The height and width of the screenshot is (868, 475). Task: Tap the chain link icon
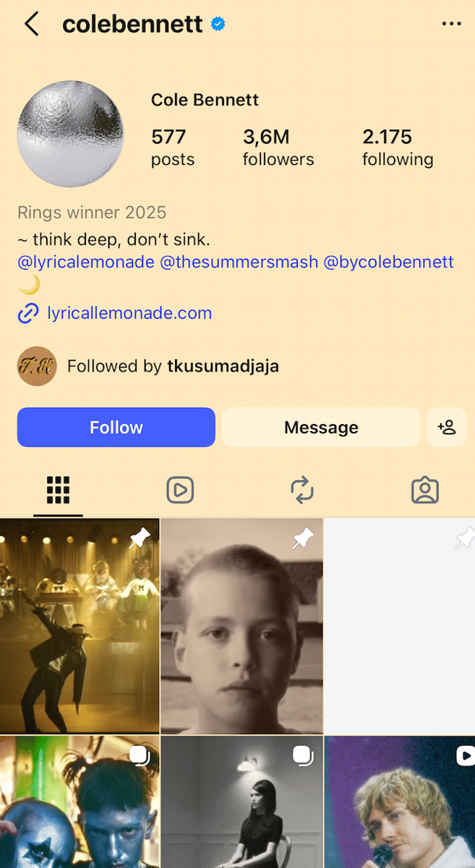(x=28, y=313)
